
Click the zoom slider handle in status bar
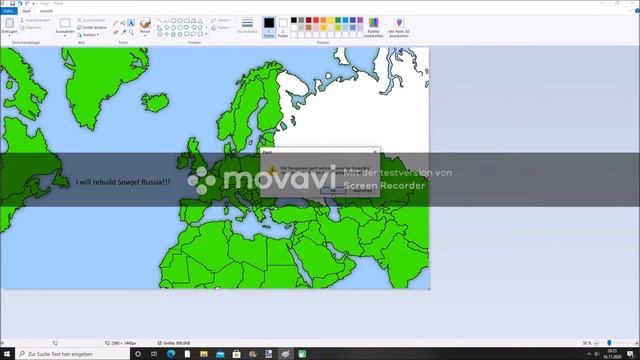point(609,343)
